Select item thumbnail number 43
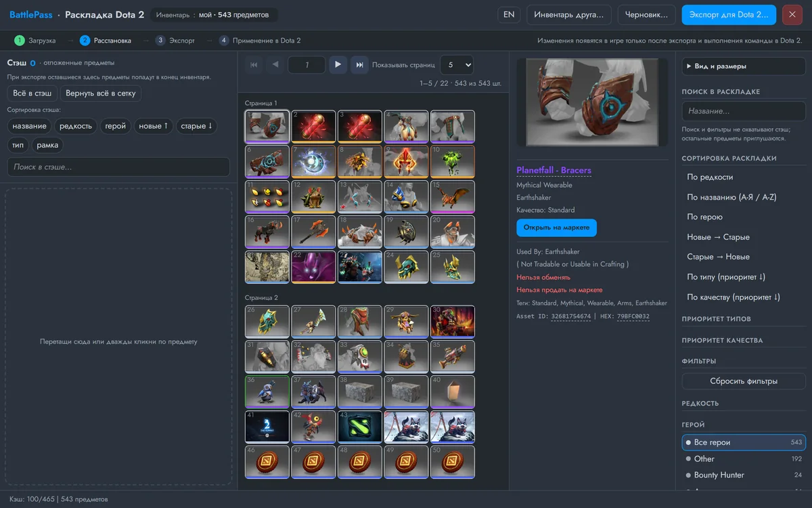This screenshot has height=508, width=812. 360,427
